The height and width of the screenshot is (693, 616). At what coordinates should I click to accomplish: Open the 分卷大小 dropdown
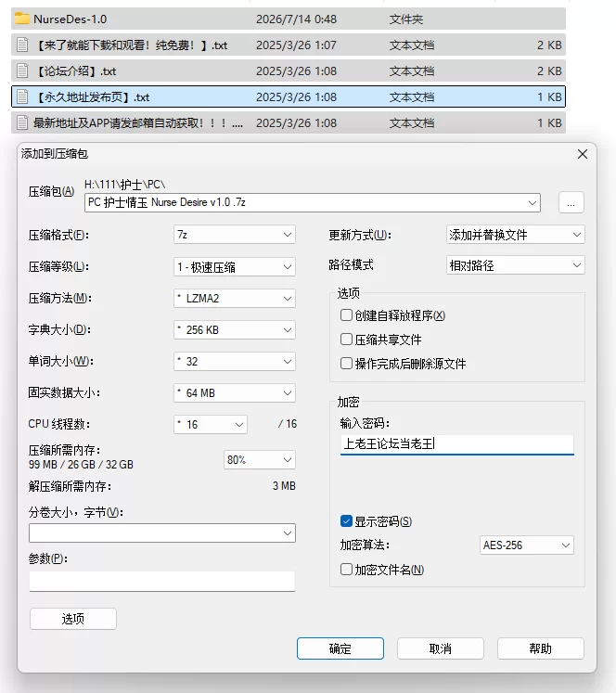[x=162, y=533]
